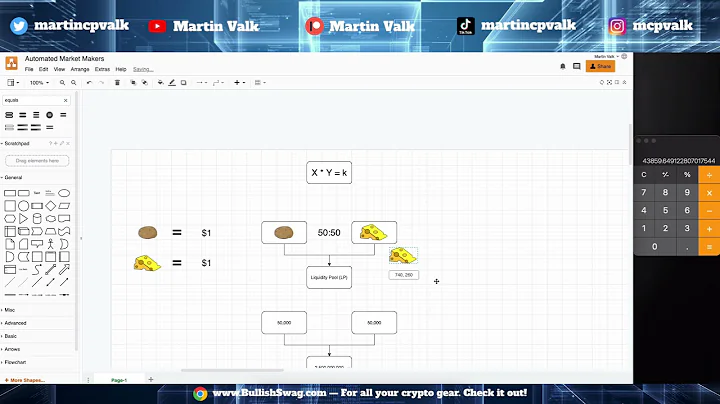Image resolution: width=720 pixels, height=404 pixels.
Task: Select the X * Y = k formula box
Action: (x=329, y=173)
